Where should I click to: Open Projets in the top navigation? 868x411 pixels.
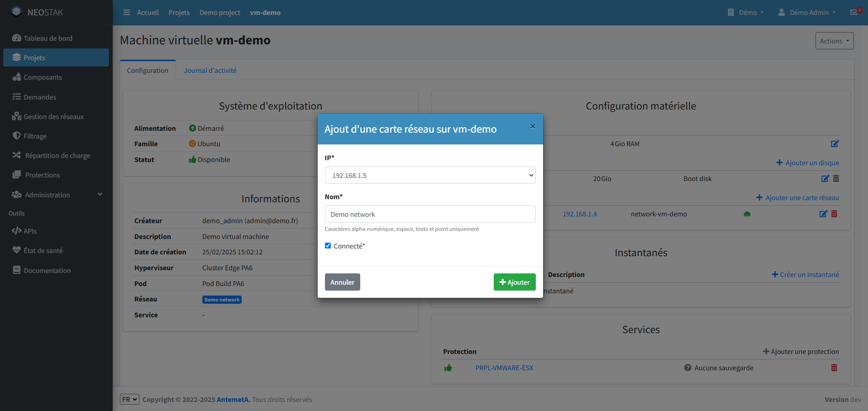[x=179, y=13]
